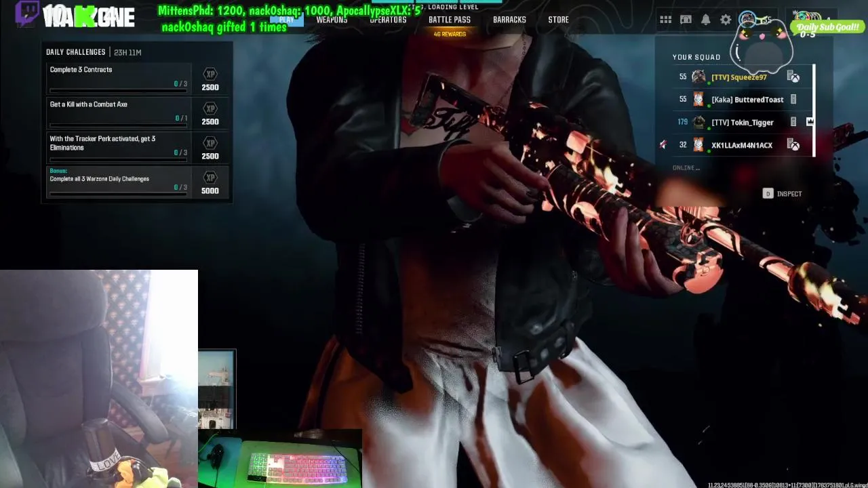Click platform icon beside ButteredToast
The height and width of the screenshot is (488, 868).
coord(793,100)
